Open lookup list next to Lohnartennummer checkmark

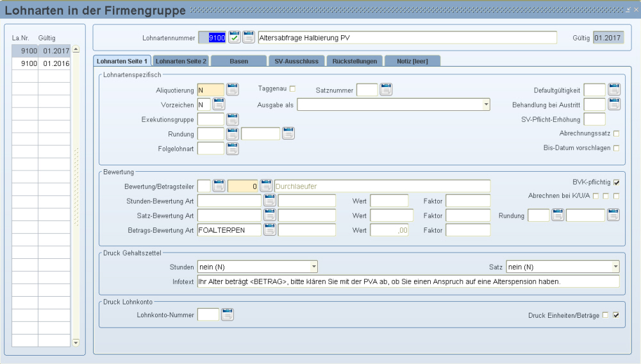point(249,37)
